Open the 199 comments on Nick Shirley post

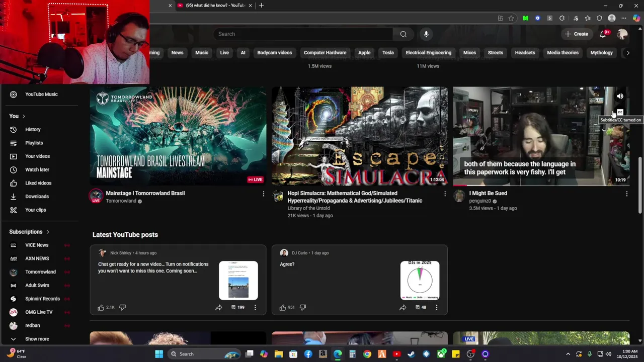[x=237, y=307]
